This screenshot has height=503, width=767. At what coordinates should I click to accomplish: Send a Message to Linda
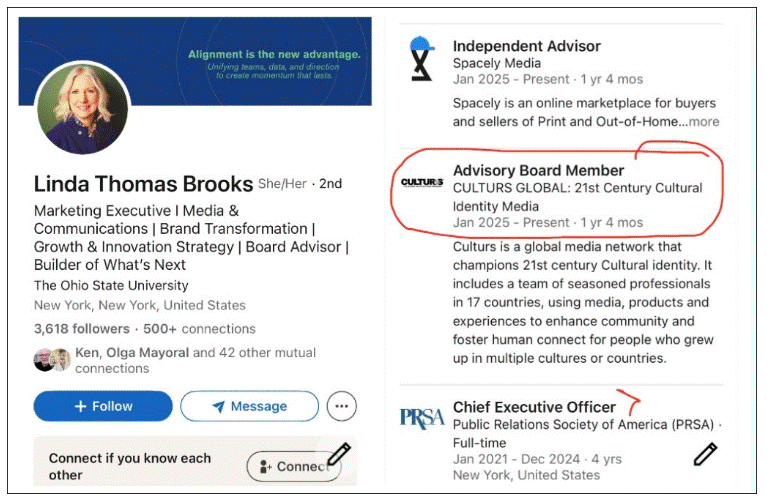tap(249, 406)
